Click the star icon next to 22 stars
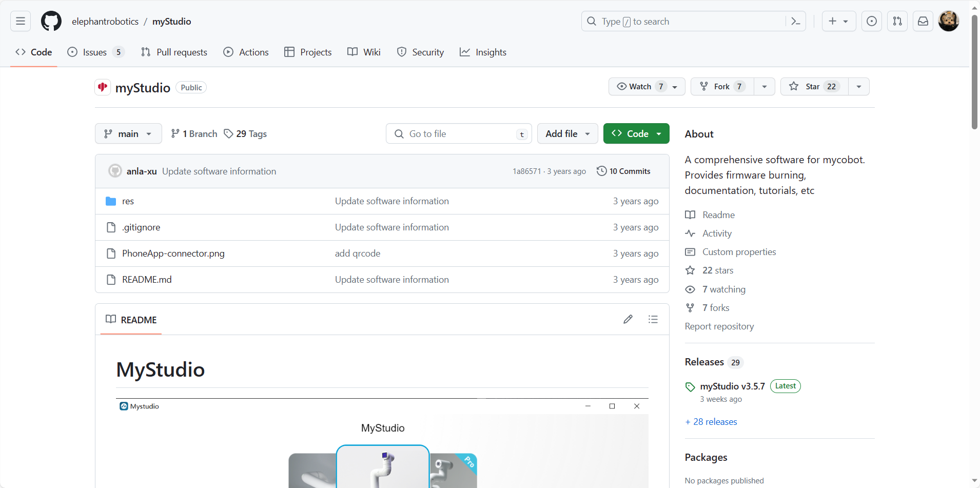Screen dimensions: 980x488 [690, 270]
